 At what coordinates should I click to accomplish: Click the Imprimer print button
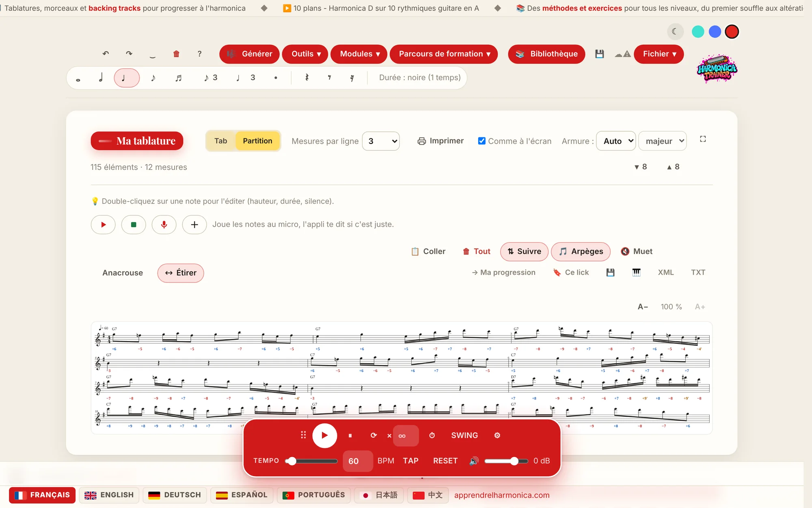[x=441, y=141]
